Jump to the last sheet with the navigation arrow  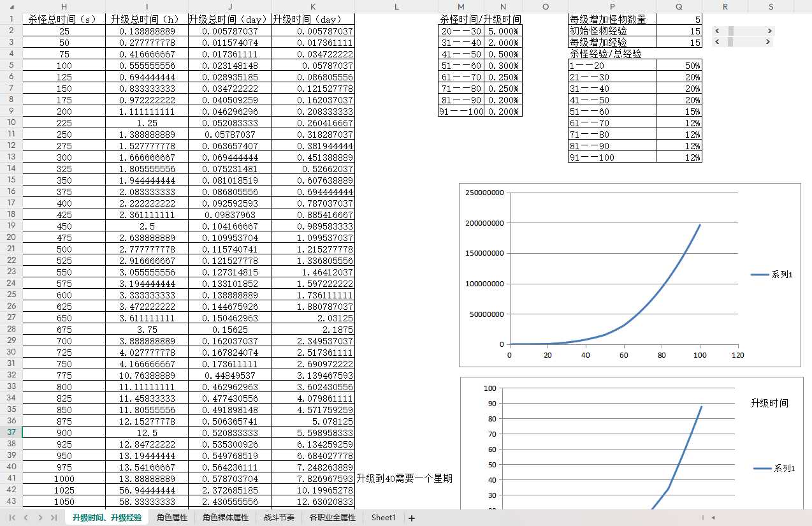[53, 518]
